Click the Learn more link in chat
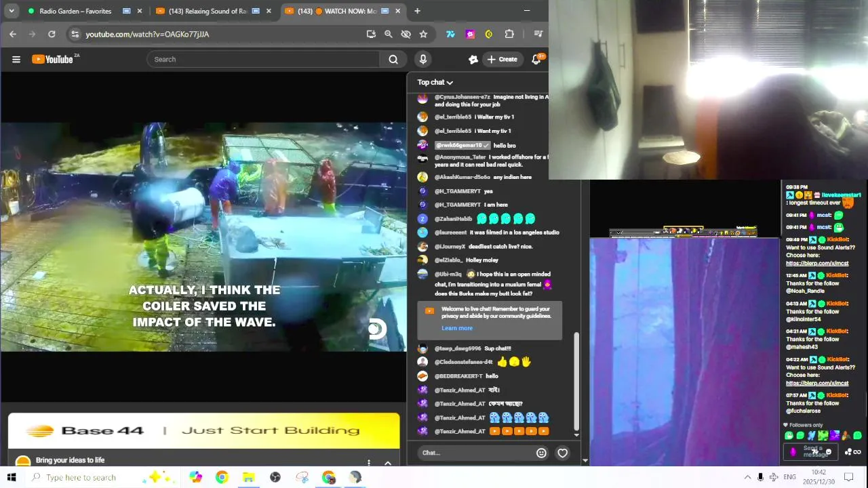 pos(457,328)
